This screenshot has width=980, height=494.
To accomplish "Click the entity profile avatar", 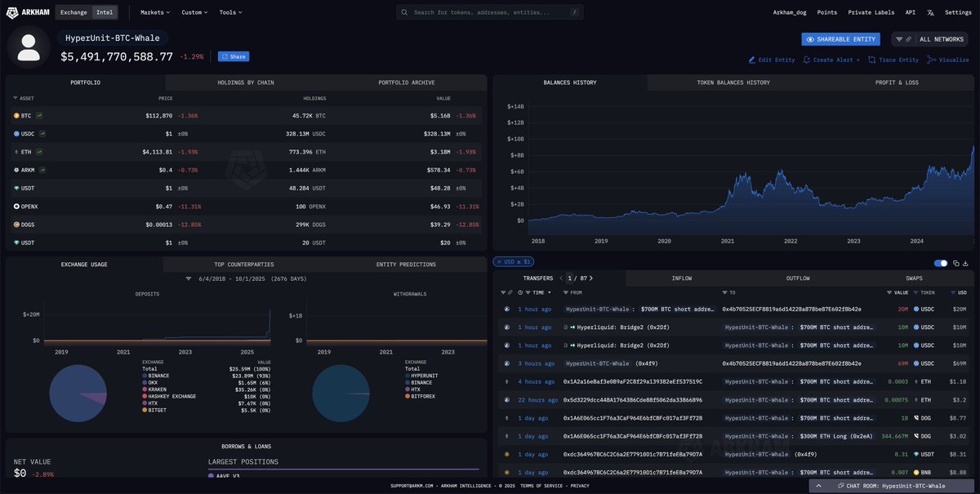I will [x=29, y=45].
